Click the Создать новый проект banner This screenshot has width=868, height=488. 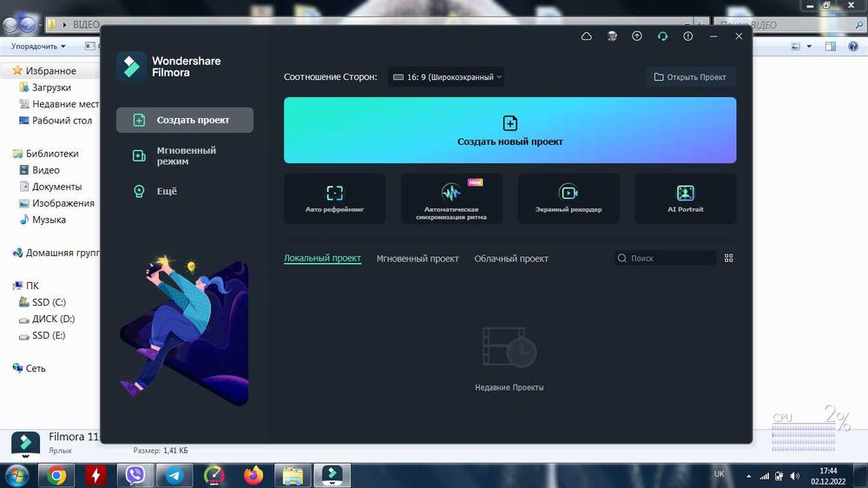click(x=510, y=130)
